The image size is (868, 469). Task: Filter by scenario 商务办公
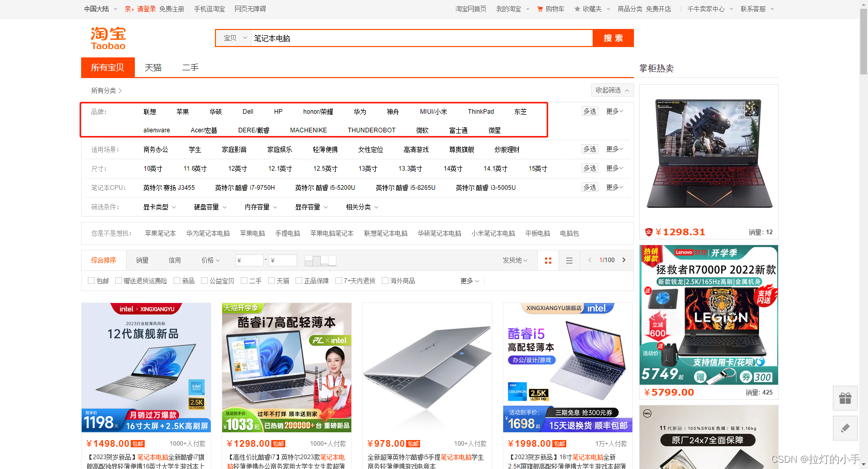(x=156, y=149)
